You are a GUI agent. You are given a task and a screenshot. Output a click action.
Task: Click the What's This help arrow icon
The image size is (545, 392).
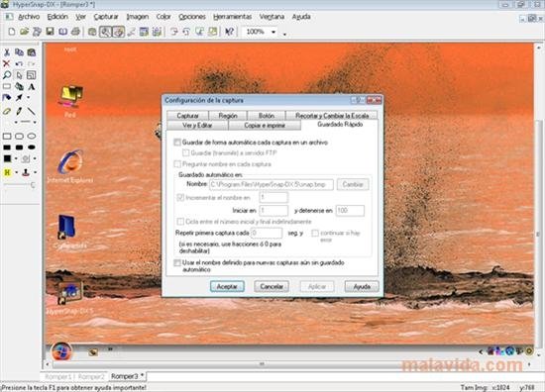pos(230,32)
